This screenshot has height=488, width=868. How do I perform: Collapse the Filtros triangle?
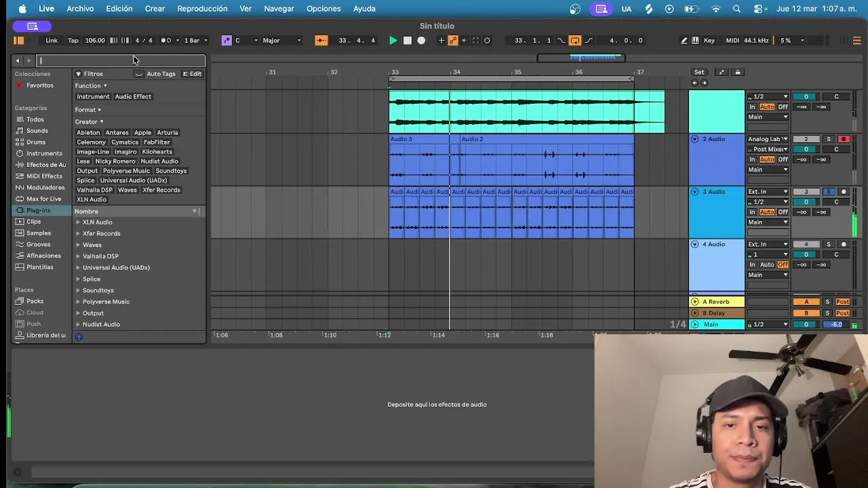tap(79, 74)
